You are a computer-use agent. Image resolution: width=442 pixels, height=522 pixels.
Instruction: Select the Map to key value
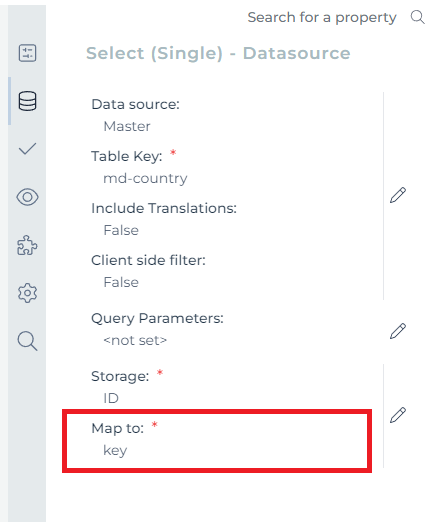click(115, 450)
